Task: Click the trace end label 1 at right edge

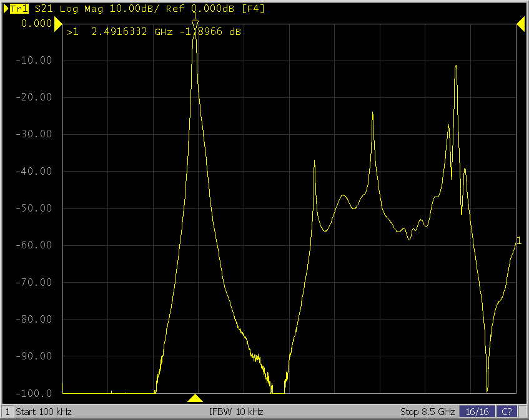Action: point(518,241)
